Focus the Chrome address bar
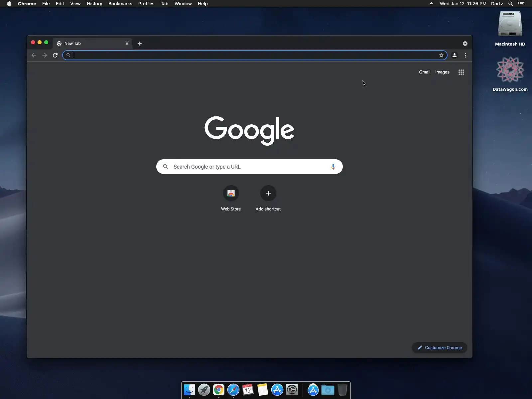 (255, 55)
